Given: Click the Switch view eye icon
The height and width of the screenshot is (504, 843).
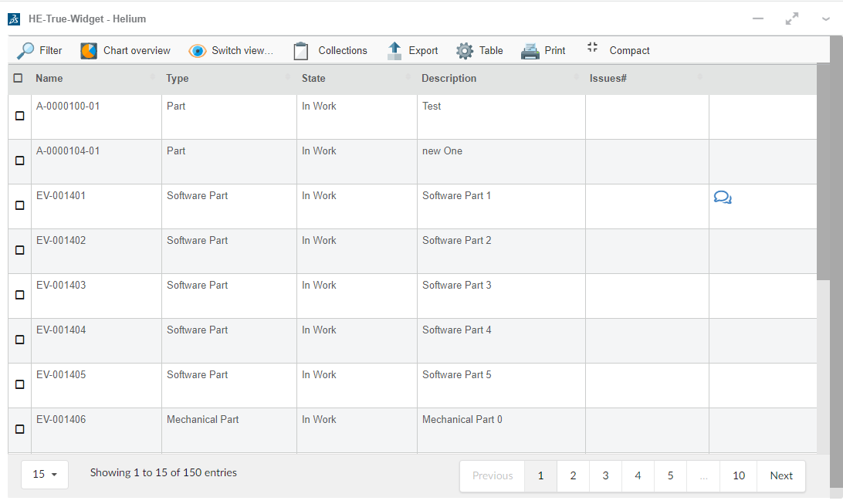Looking at the screenshot, I should coord(198,51).
